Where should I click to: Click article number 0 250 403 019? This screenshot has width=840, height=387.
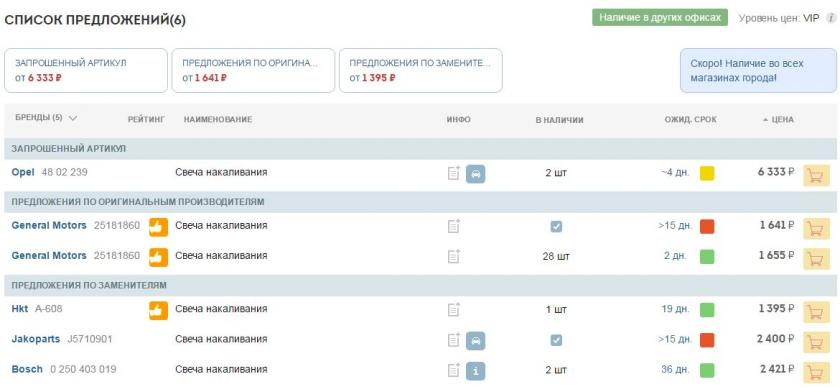click(83, 369)
